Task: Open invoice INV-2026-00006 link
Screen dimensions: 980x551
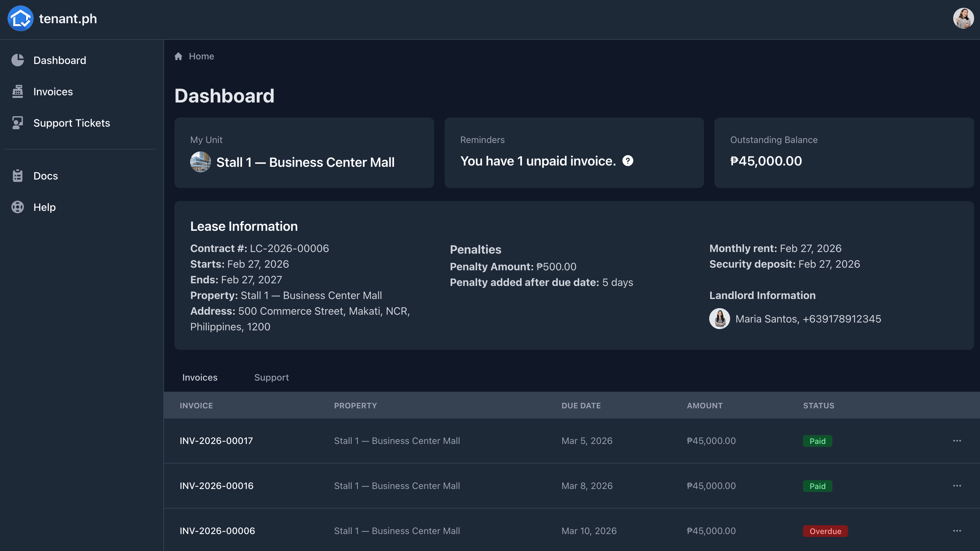Action: coord(217,531)
